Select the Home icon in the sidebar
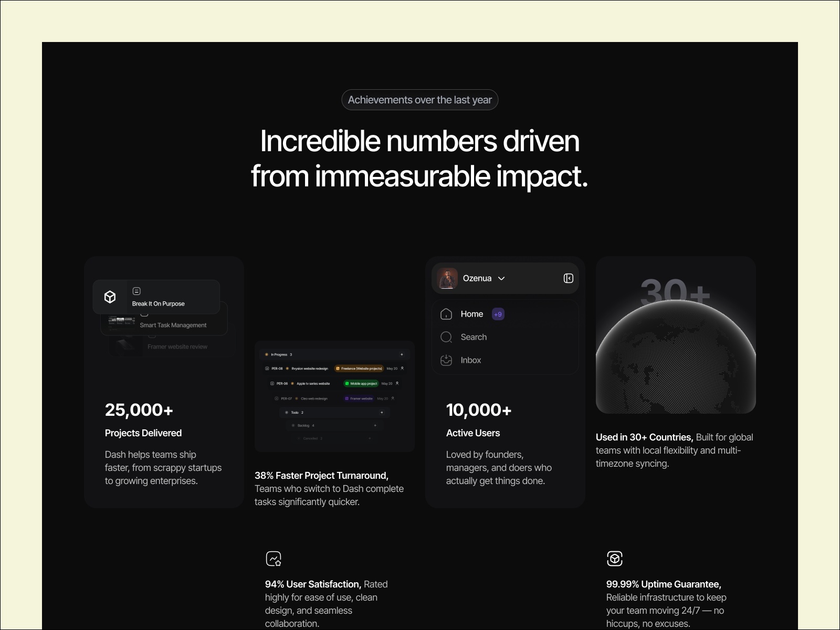Screen dimensions: 840x630 tap(446, 314)
